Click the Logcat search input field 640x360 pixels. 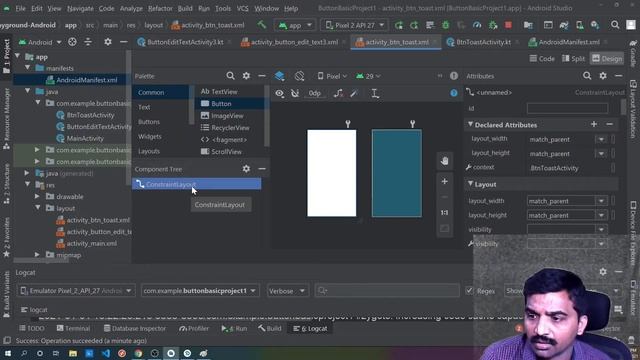click(x=387, y=291)
